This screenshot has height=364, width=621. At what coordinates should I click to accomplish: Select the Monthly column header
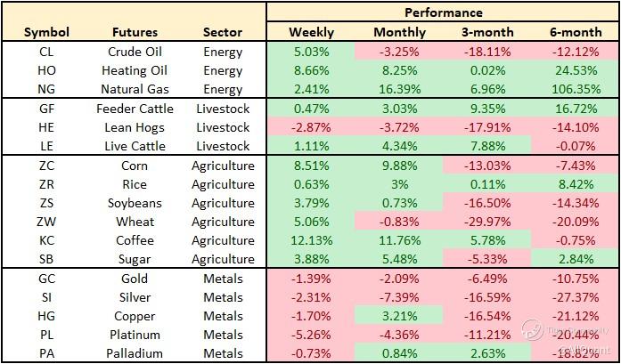point(399,32)
